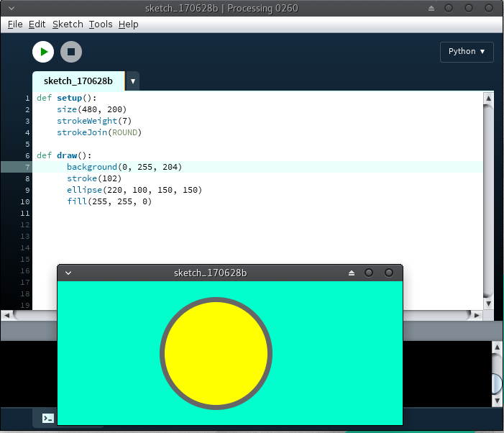504x433 pixels.
Task: Click the line 'strokeWeight(7)'
Action: pyautogui.click(x=94, y=121)
